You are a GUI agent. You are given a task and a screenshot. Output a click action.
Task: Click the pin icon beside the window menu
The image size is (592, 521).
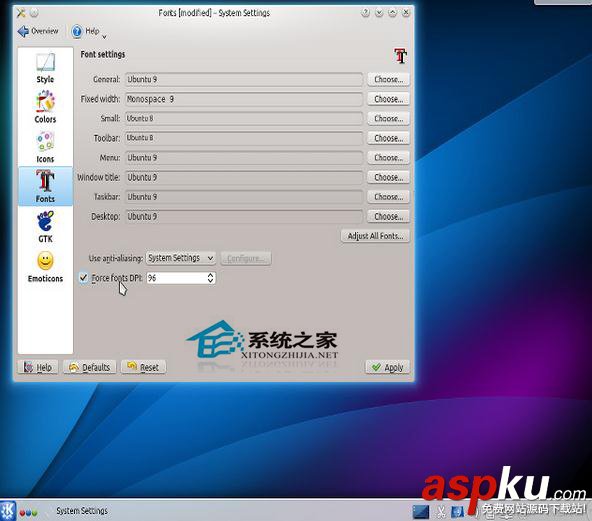(34, 13)
